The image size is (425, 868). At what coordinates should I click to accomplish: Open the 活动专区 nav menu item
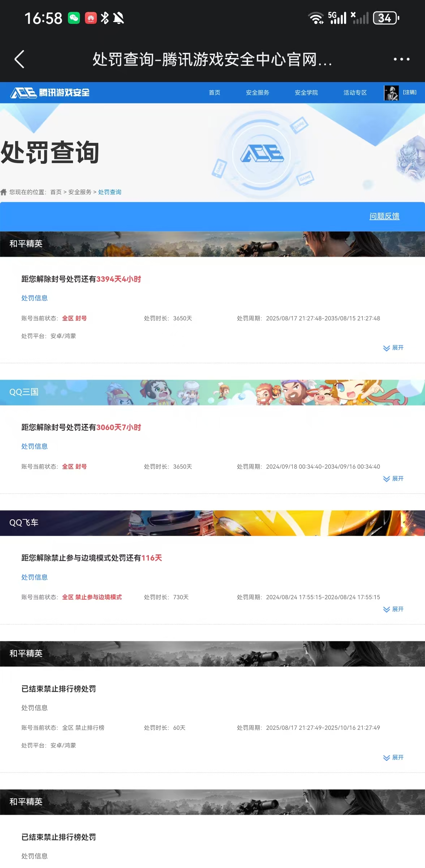click(355, 93)
